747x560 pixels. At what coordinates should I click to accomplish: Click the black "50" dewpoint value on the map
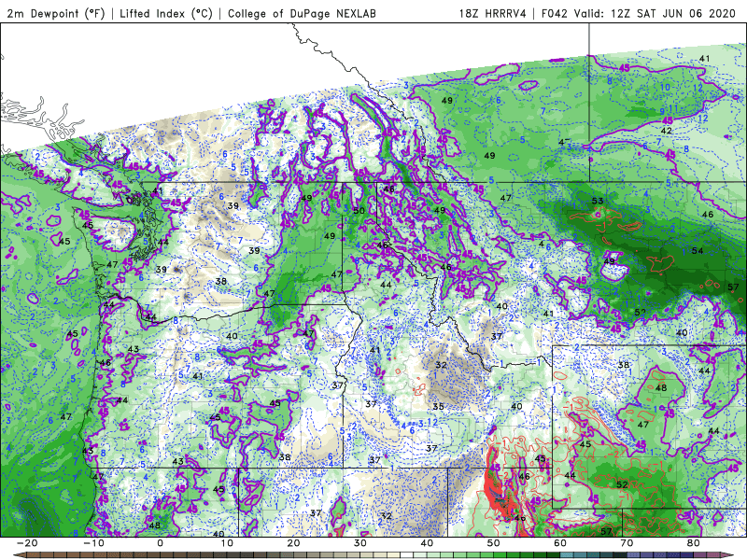pyautogui.click(x=359, y=211)
